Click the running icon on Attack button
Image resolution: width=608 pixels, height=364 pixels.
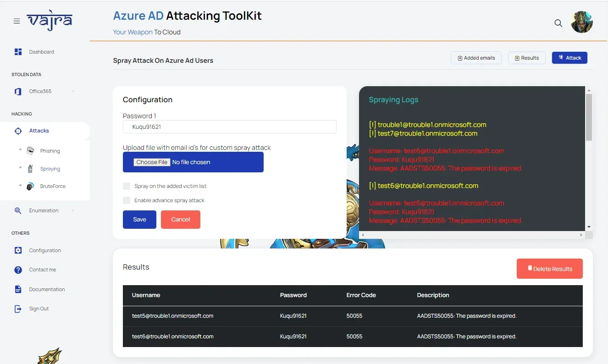(x=561, y=57)
